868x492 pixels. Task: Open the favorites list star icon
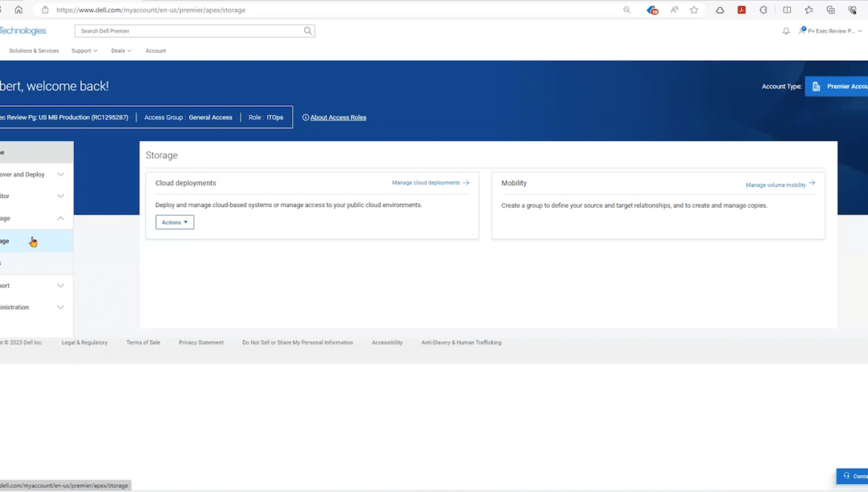(809, 10)
